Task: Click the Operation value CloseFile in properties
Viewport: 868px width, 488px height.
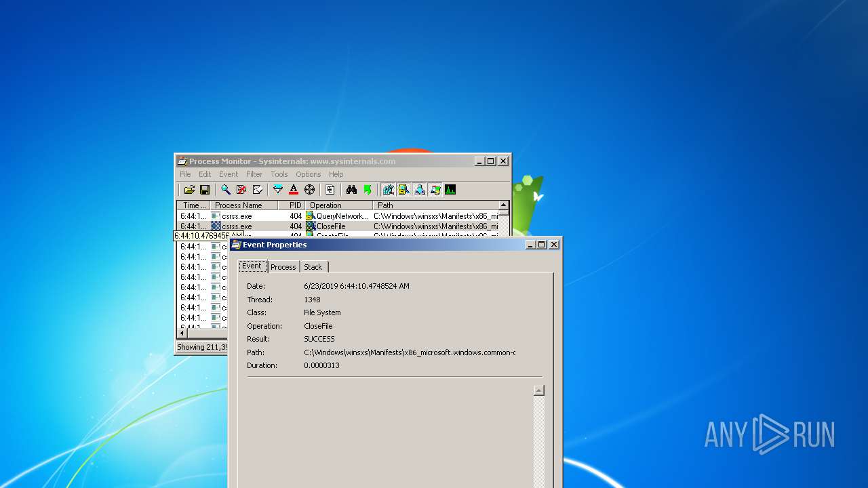Action: pos(318,326)
